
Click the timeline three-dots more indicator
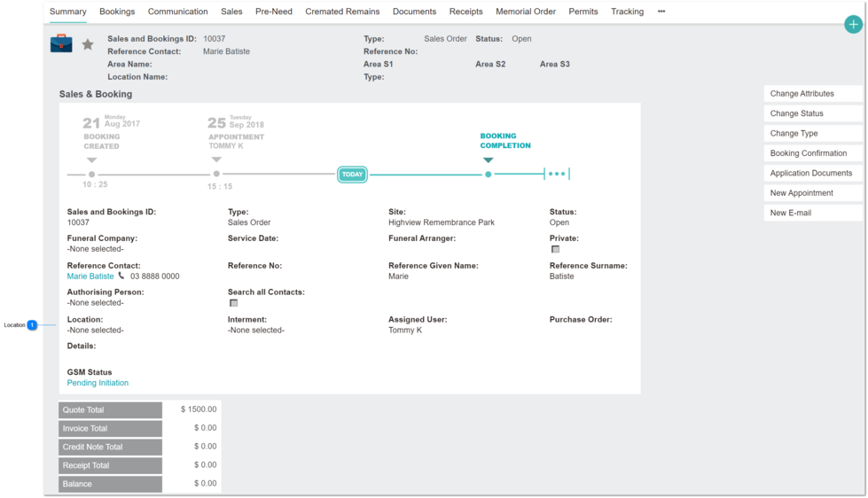pyautogui.click(x=557, y=174)
